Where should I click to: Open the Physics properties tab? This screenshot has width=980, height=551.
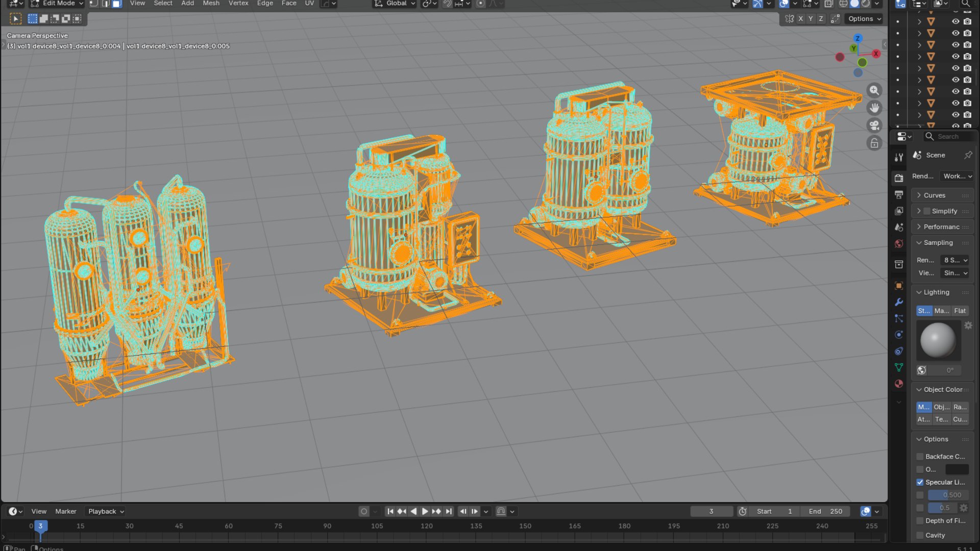coord(899,335)
